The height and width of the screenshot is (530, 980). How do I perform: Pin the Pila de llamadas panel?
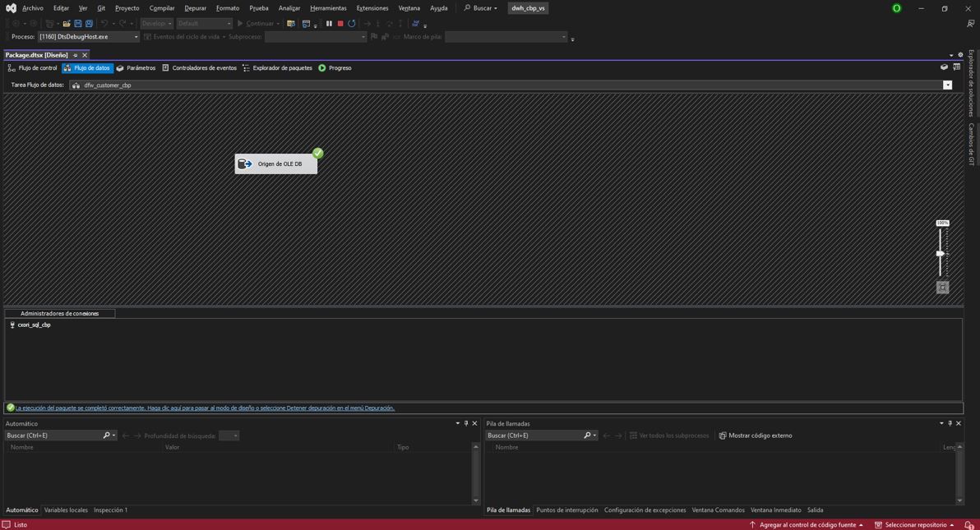pyautogui.click(x=950, y=424)
